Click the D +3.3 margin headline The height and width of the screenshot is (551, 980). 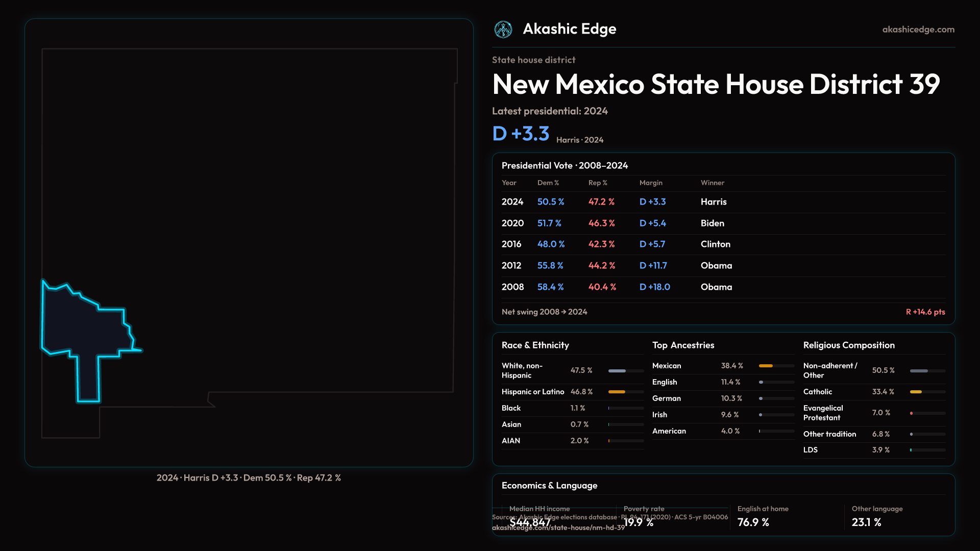point(521,134)
